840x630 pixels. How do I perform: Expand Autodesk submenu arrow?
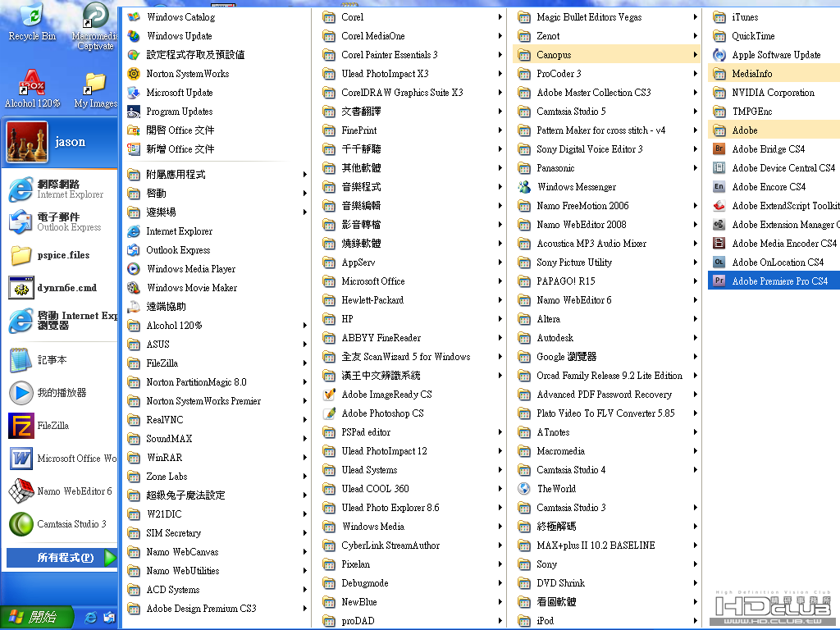pyautogui.click(x=695, y=337)
